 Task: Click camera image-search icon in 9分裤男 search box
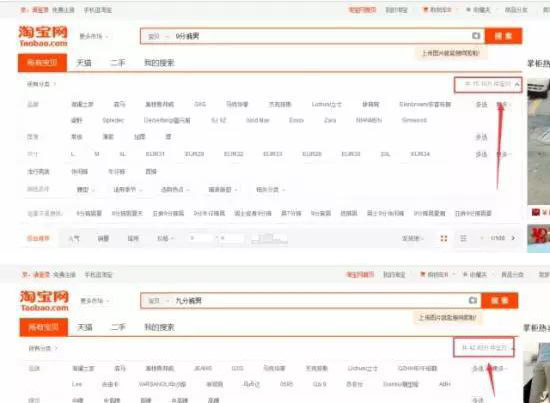tap(476, 36)
